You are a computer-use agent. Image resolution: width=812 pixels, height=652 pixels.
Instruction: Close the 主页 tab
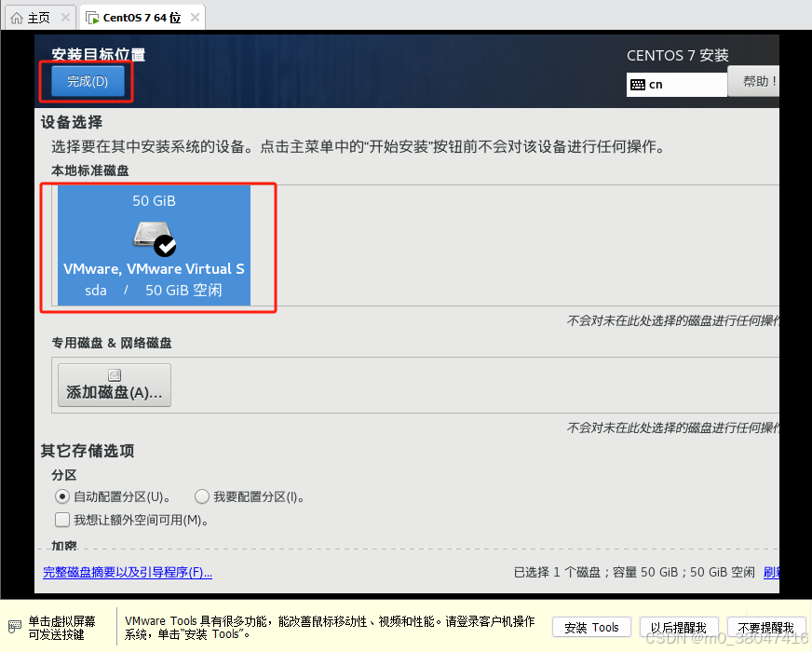65,18
